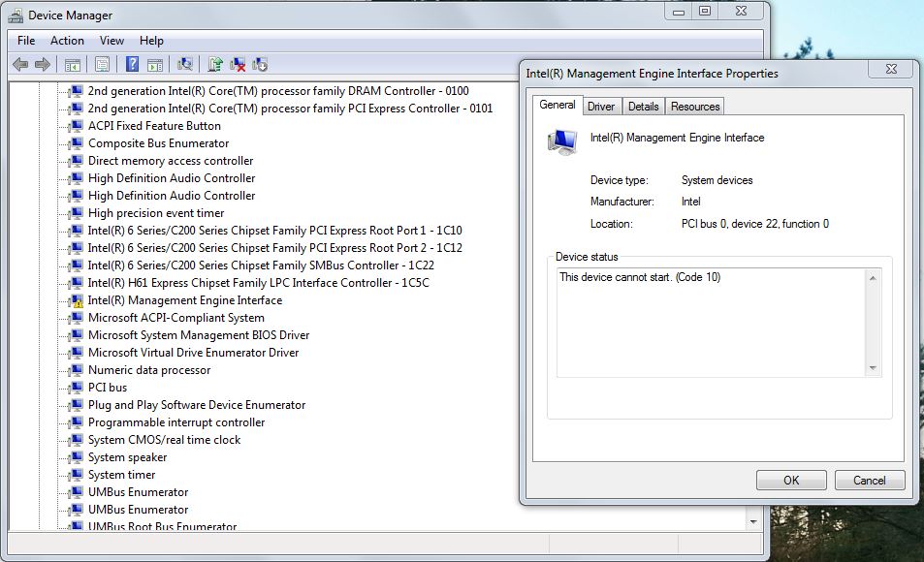Open the Action menu

click(67, 41)
